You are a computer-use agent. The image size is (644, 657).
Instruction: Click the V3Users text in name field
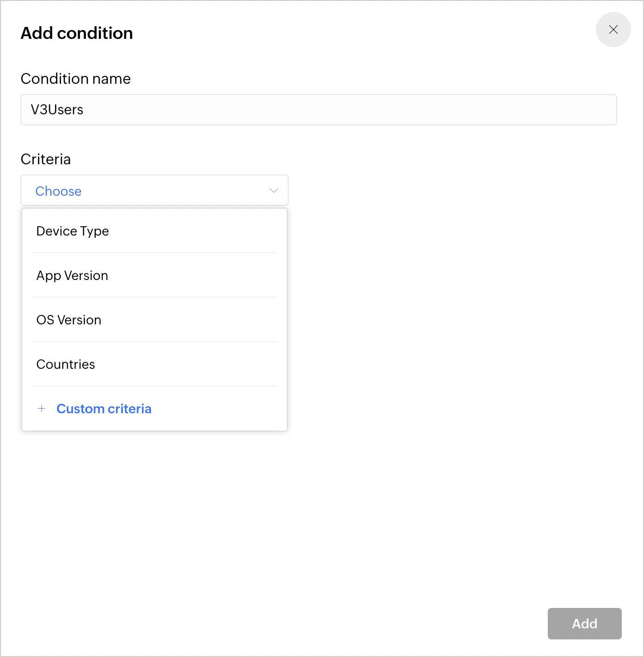(x=57, y=110)
